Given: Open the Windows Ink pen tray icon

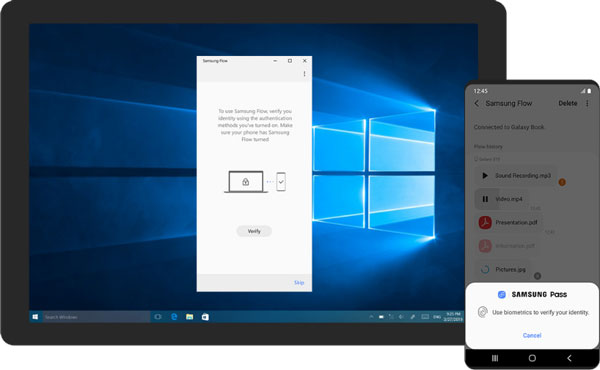Looking at the screenshot, I should [412, 317].
